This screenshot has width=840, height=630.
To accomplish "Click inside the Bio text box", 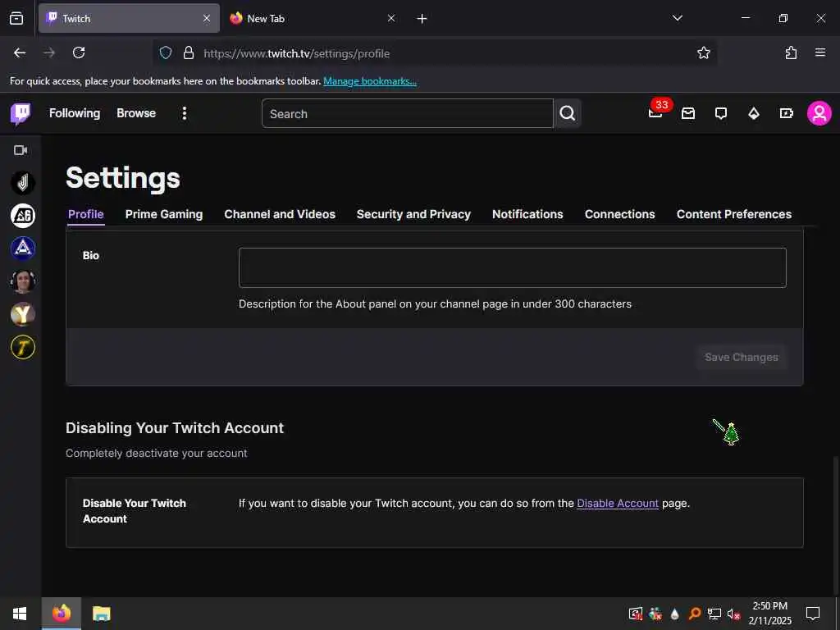I will pyautogui.click(x=512, y=268).
